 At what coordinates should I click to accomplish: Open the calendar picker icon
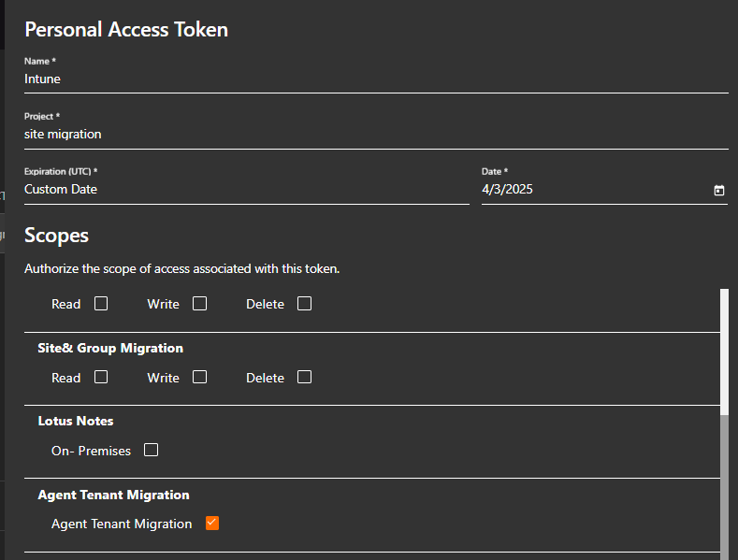718,190
